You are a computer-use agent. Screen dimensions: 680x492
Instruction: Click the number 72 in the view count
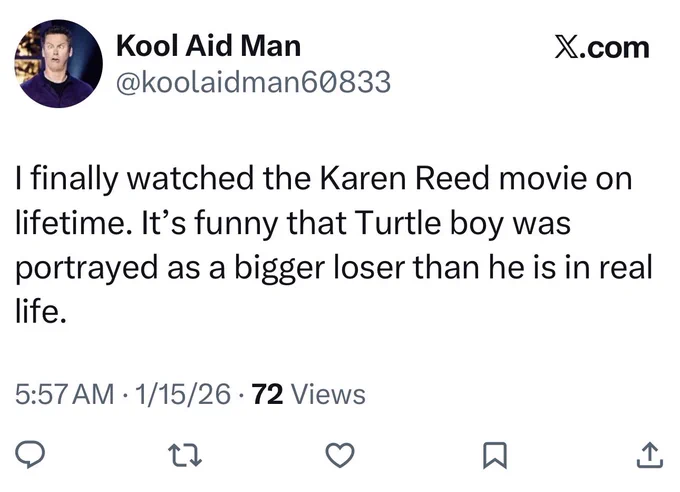268,394
